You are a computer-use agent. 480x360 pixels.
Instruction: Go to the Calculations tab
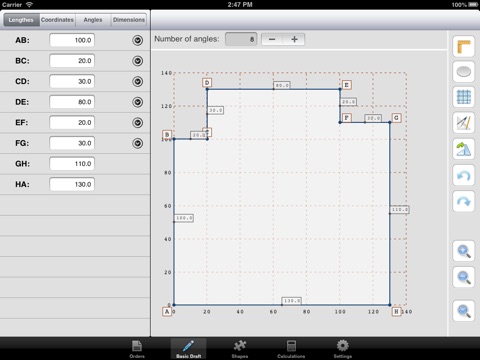pos(291,349)
